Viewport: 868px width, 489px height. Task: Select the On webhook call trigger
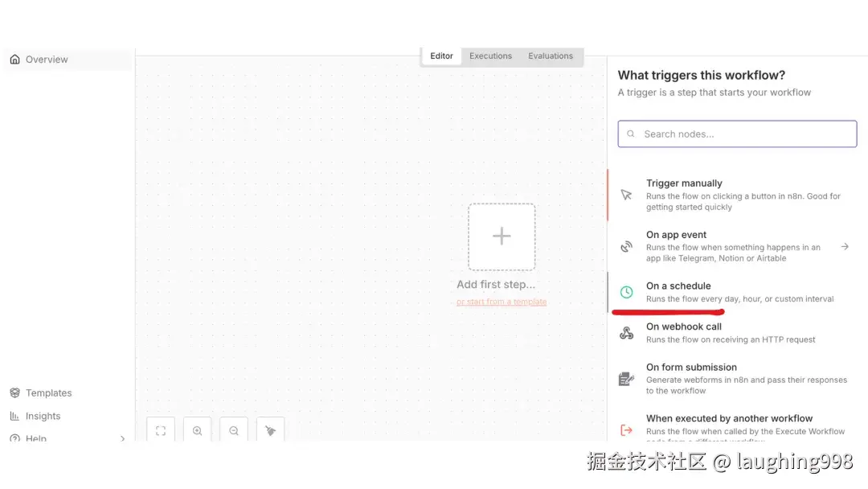pyautogui.click(x=737, y=333)
